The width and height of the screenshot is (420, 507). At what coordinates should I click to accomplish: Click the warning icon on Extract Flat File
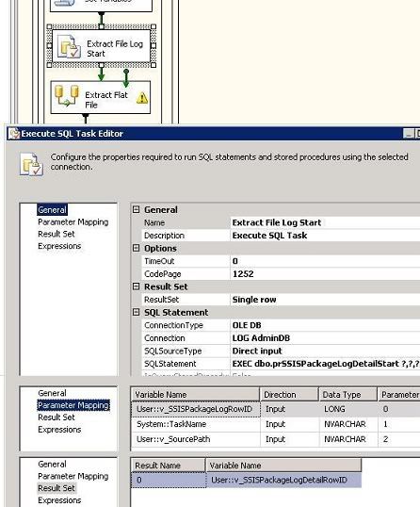click(x=142, y=98)
